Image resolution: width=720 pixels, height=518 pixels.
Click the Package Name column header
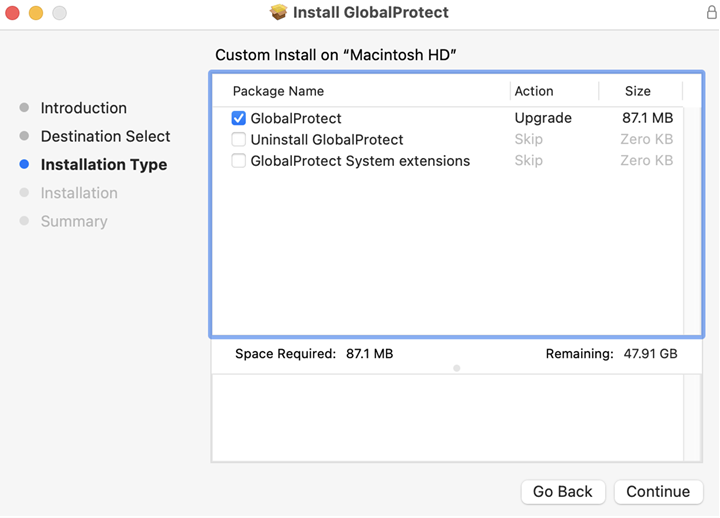point(278,91)
